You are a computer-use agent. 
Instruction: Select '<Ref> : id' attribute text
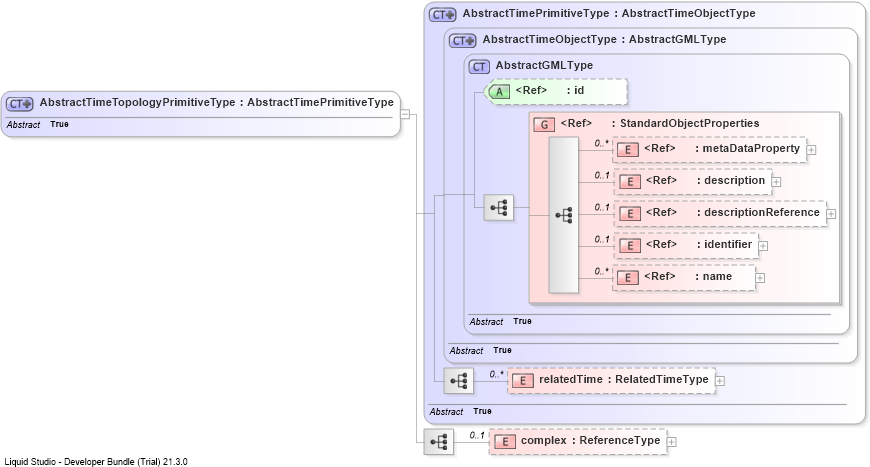[549, 90]
